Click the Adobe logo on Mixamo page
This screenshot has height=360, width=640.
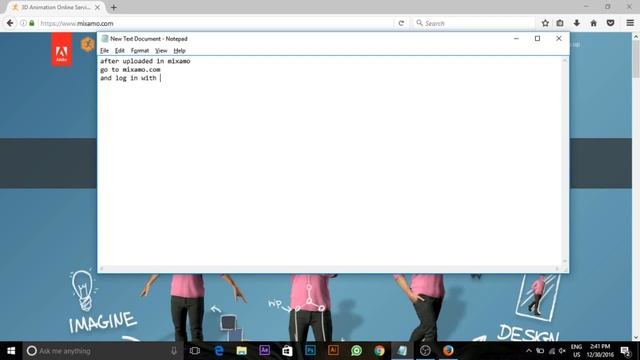tap(62, 50)
